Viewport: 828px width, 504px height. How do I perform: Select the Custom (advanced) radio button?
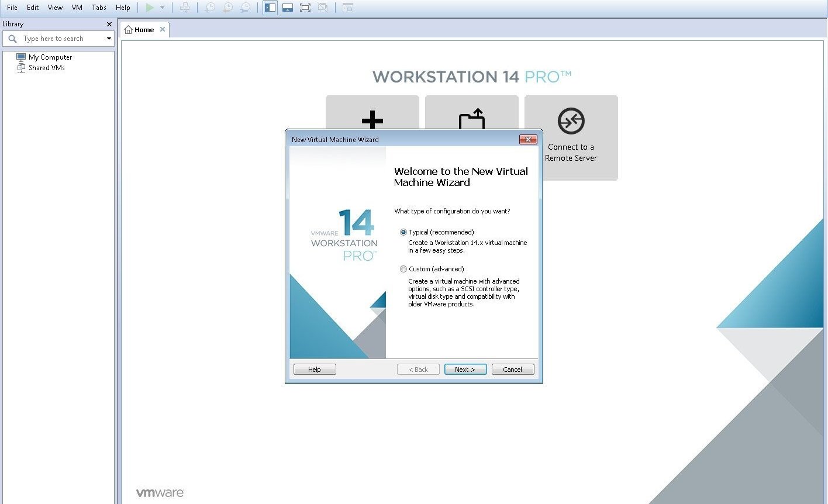[x=403, y=269]
